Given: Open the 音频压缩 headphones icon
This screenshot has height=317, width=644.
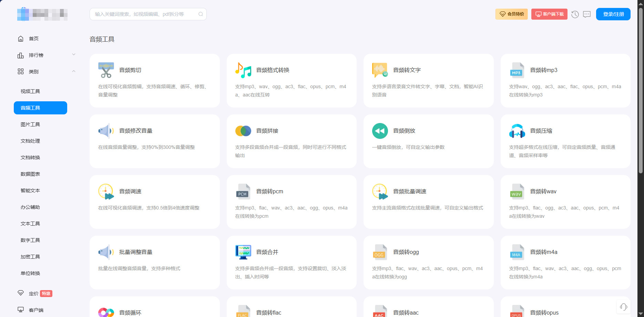Looking at the screenshot, I should (x=517, y=131).
